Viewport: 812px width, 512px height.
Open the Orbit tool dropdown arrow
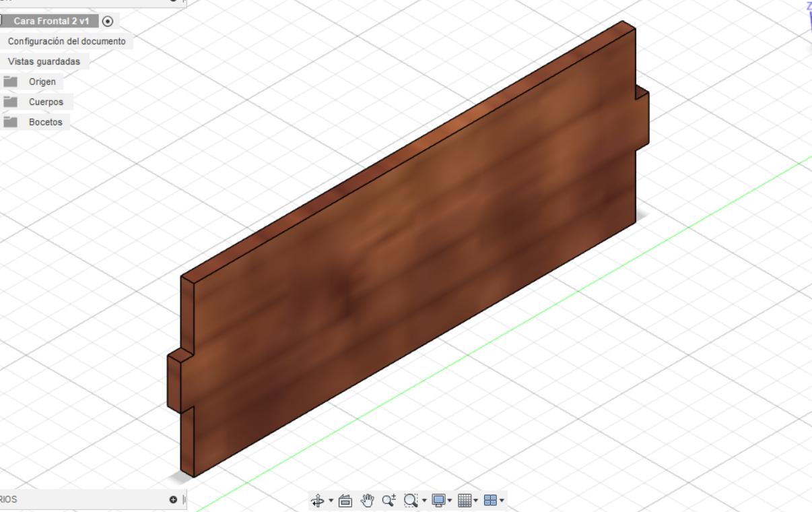pyautogui.click(x=331, y=501)
